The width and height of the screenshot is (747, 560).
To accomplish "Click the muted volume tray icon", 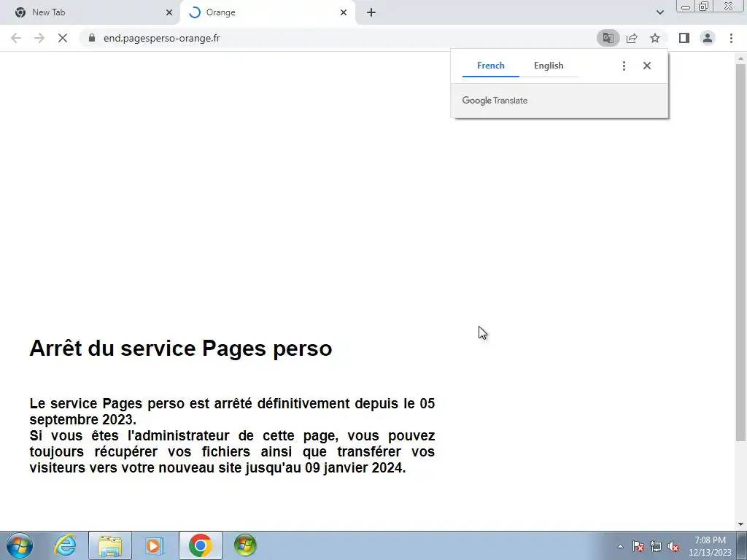I will tap(673, 547).
